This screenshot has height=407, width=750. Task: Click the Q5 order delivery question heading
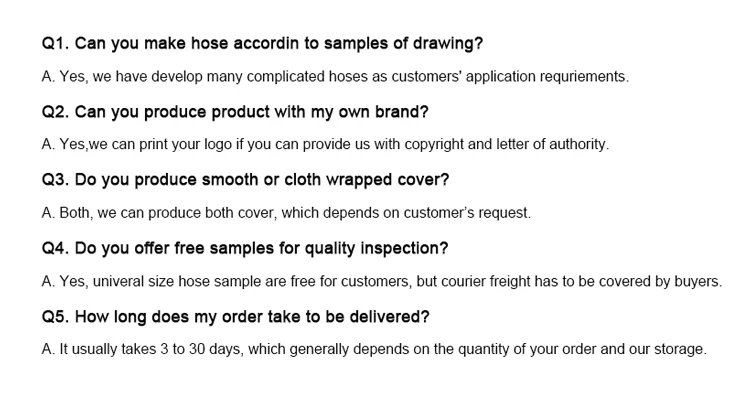[x=235, y=317]
